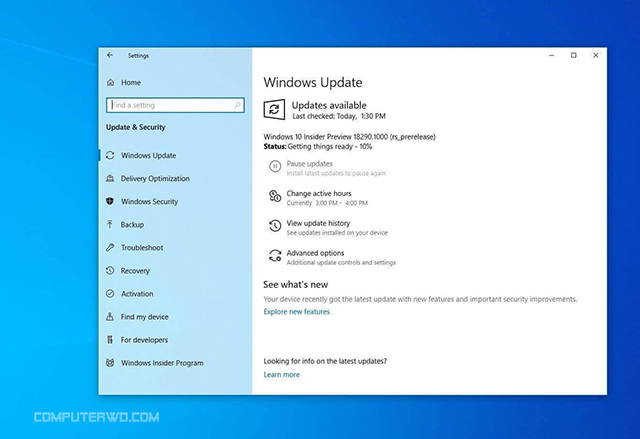This screenshot has height=439, width=640.
Task: Click the Find my device icon
Action: coord(110,317)
